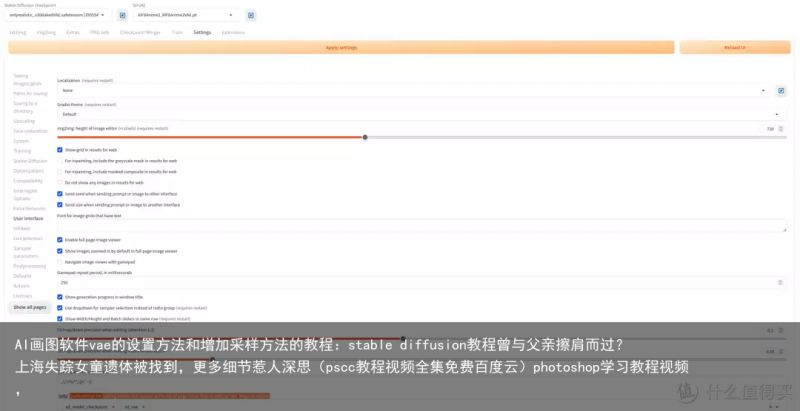Image resolution: width=800 pixels, height=411 pixels.
Task: Open the Extensions tab
Action: click(233, 32)
